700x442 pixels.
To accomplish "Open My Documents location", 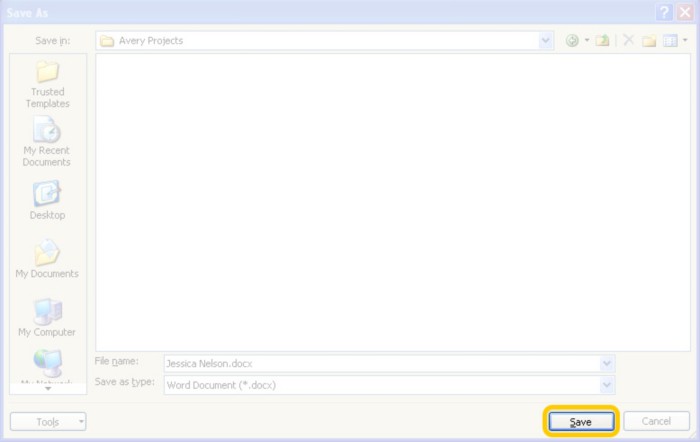I will pyautogui.click(x=47, y=259).
